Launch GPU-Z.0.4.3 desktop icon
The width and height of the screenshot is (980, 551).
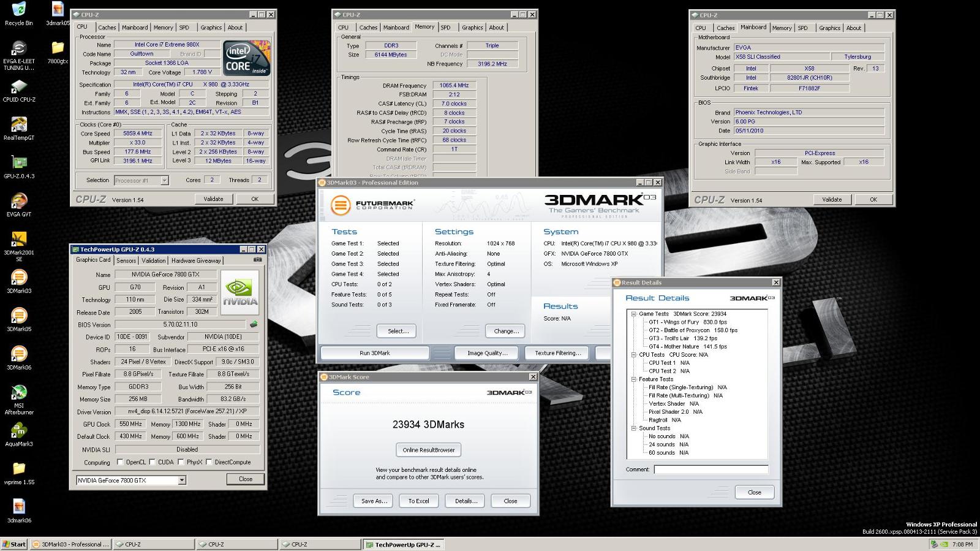[19, 167]
